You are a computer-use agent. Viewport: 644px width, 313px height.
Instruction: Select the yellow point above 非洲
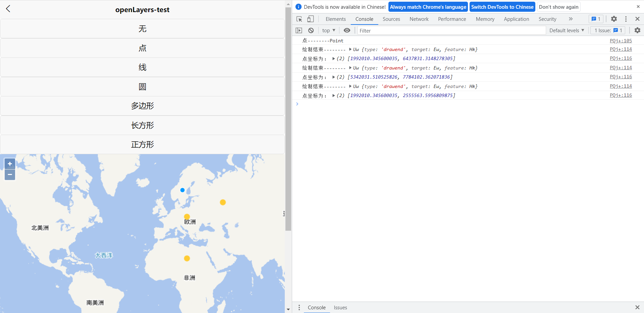(187, 258)
